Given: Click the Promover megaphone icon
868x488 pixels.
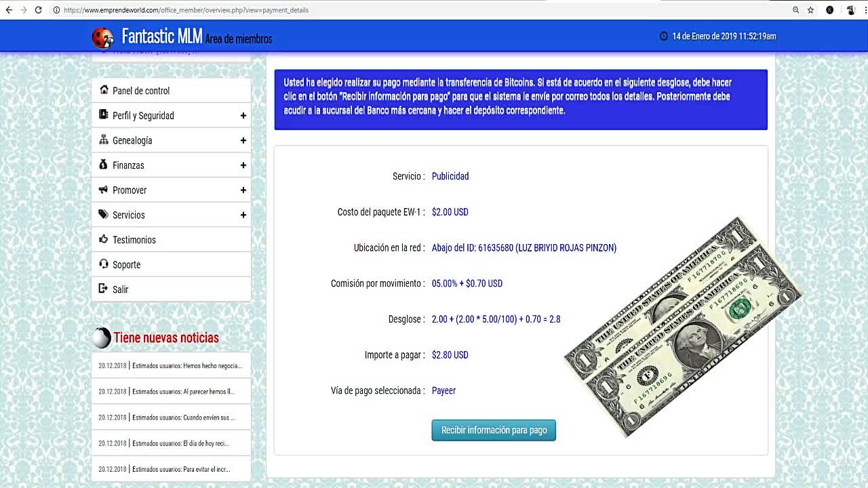Looking at the screenshot, I should (104, 190).
